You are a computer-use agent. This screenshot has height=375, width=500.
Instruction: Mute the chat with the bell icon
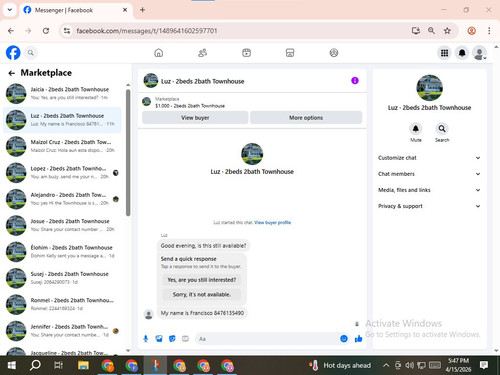tap(416, 129)
